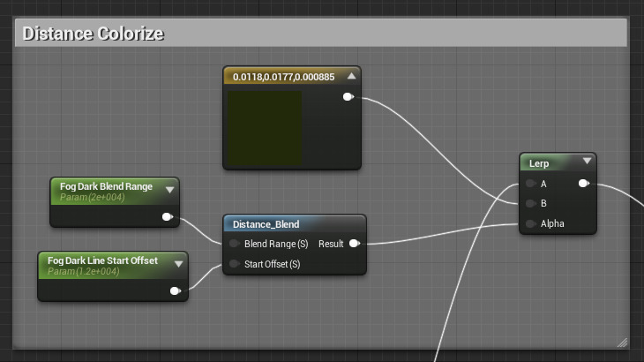
Task: Expand the Lerp node dropdown arrow
Action: [x=587, y=162]
